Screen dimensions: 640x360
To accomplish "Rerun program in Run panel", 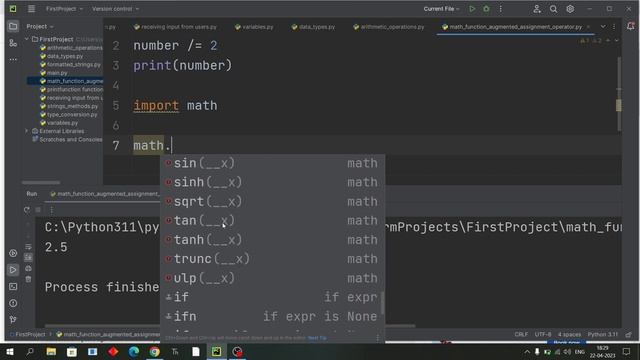I will (27, 210).
